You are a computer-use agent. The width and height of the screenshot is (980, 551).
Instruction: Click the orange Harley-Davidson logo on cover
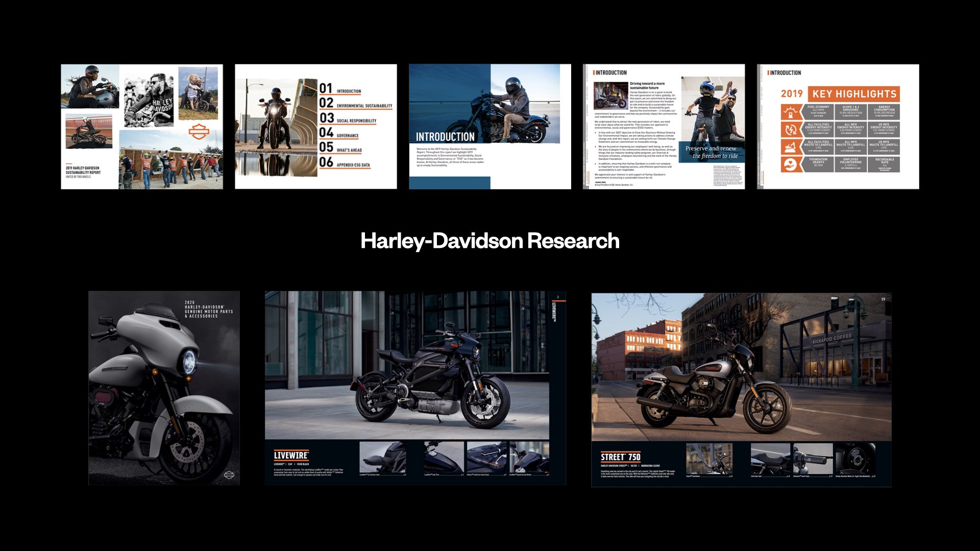point(199,131)
